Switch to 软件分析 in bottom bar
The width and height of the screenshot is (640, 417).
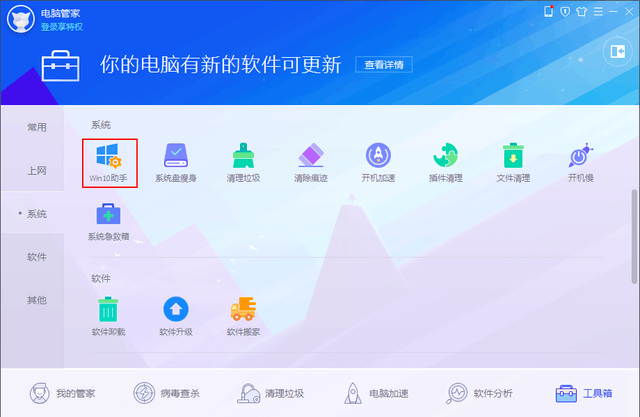pyautogui.click(x=479, y=393)
